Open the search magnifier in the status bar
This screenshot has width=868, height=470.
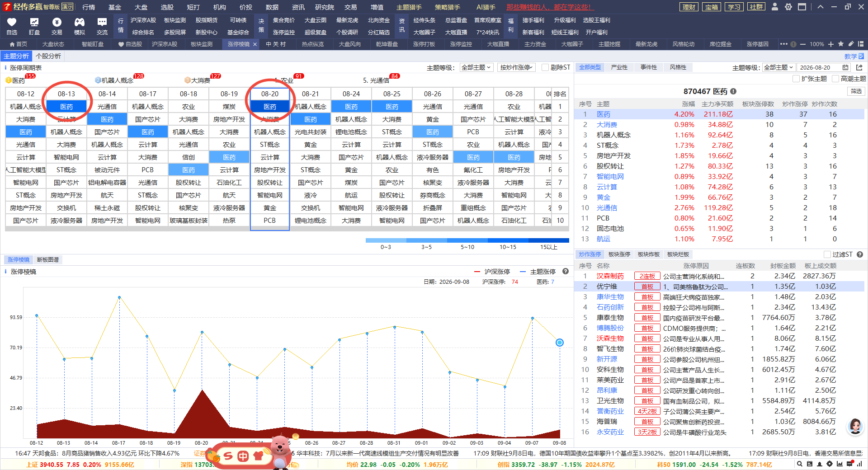[x=800, y=464]
